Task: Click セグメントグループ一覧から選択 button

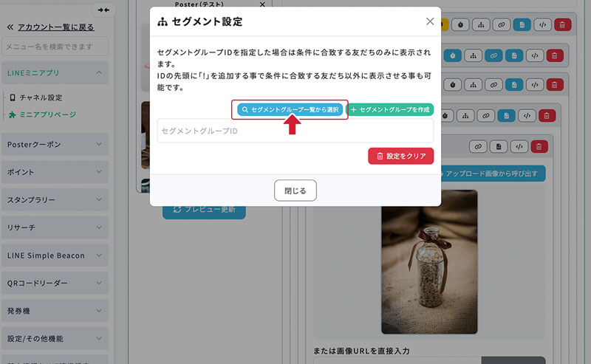Action: tap(290, 109)
